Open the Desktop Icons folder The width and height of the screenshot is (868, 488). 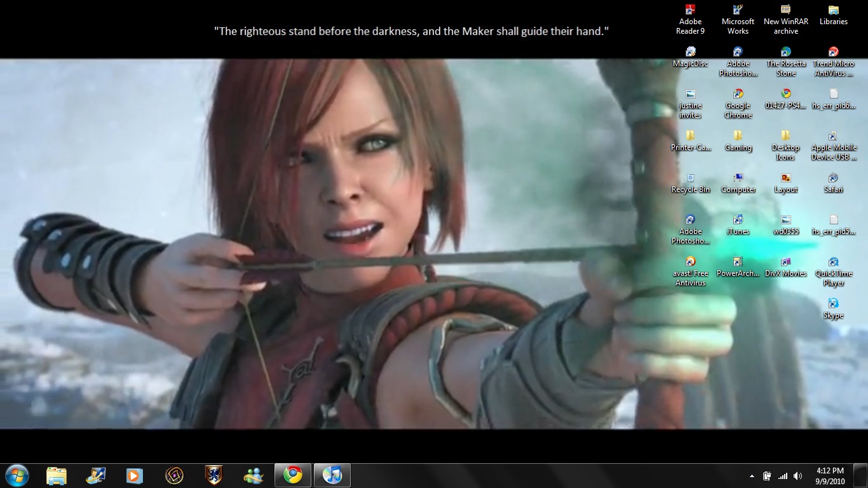point(786,145)
